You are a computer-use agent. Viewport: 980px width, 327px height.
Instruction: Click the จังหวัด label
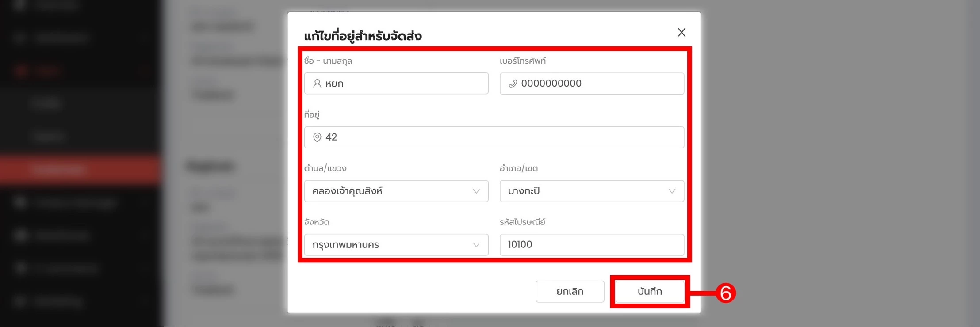click(317, 222)
